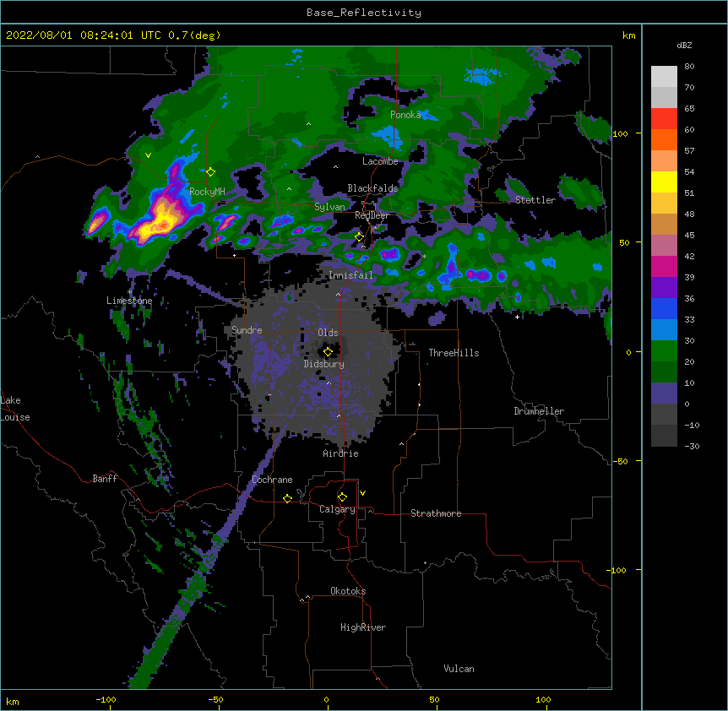Click the white plus marker southwest of Stettler

(x=517, y=317)
